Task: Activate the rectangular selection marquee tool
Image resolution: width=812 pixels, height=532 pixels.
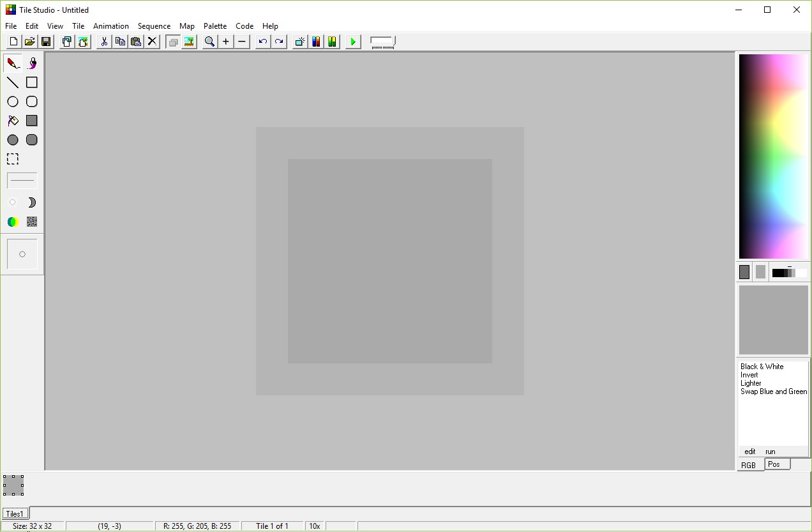Action: (x=12, y=158)
